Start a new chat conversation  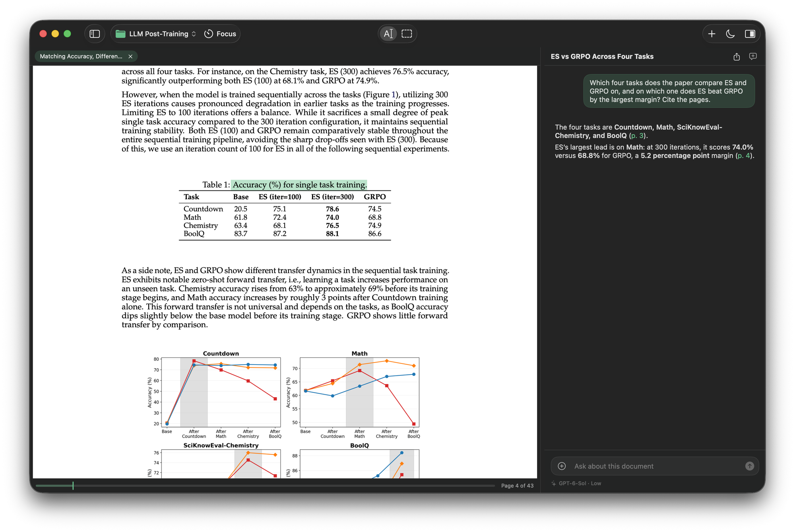point(753,56)
